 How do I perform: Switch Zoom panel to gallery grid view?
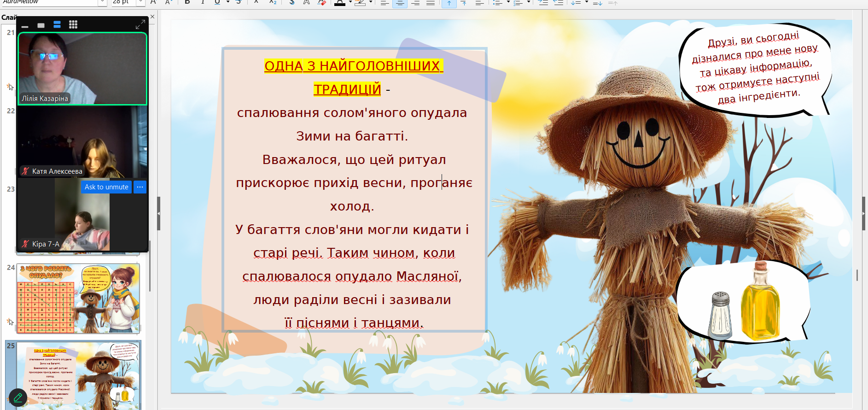(x=73, y=24)
